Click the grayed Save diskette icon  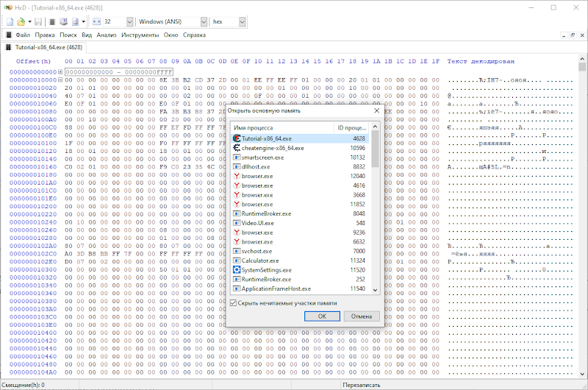[x=38, y=22]
